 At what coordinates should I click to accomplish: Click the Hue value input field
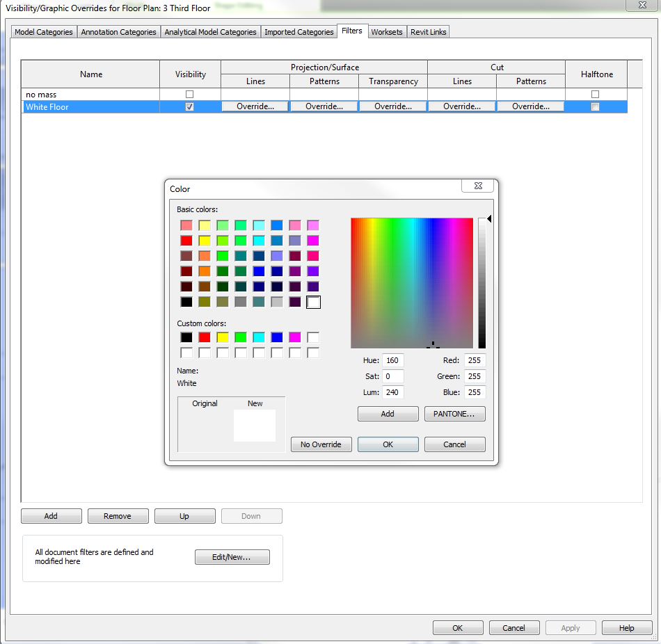pyautogui.click(x=392, y=361)
